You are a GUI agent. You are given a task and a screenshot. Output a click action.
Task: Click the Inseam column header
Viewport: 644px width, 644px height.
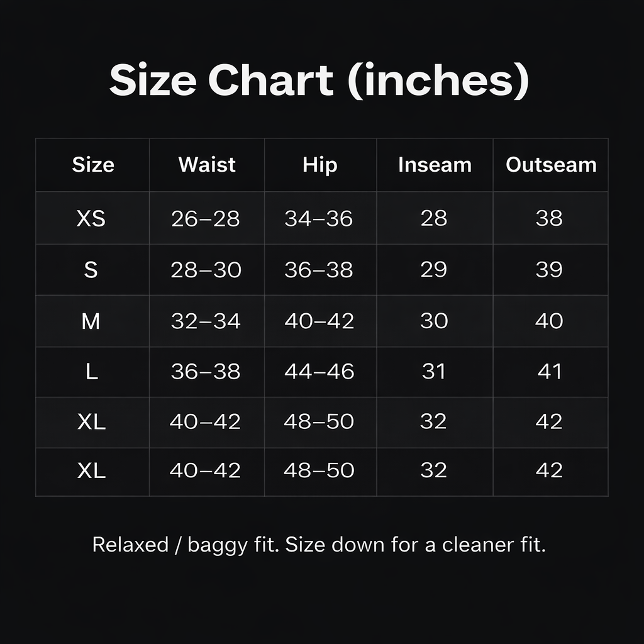click(x=435, y=165)
